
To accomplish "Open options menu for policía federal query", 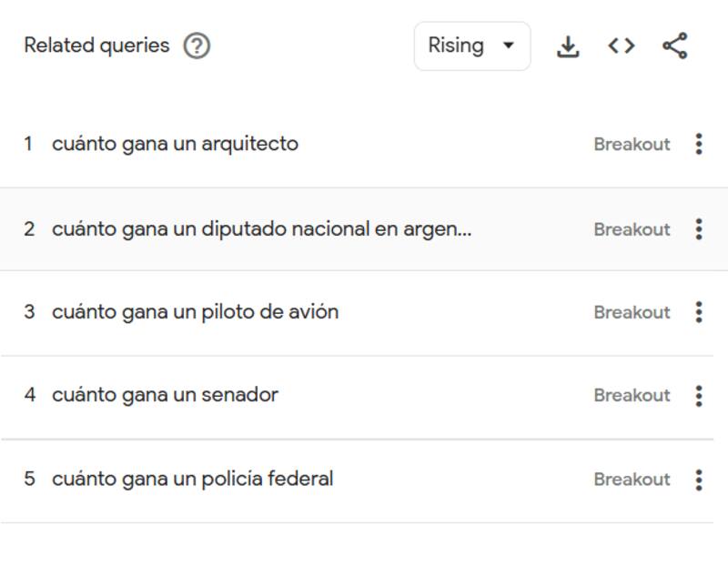I will (x=698, y=480).
